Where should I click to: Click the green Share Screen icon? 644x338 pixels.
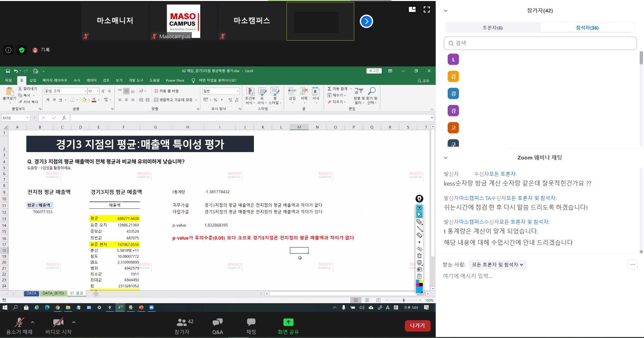tap(288, 323)
